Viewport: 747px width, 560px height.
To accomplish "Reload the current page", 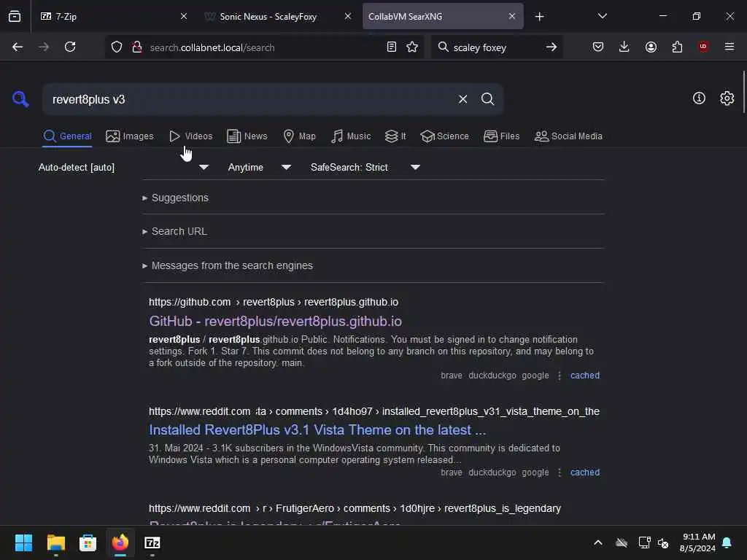I will click(70, 47).
